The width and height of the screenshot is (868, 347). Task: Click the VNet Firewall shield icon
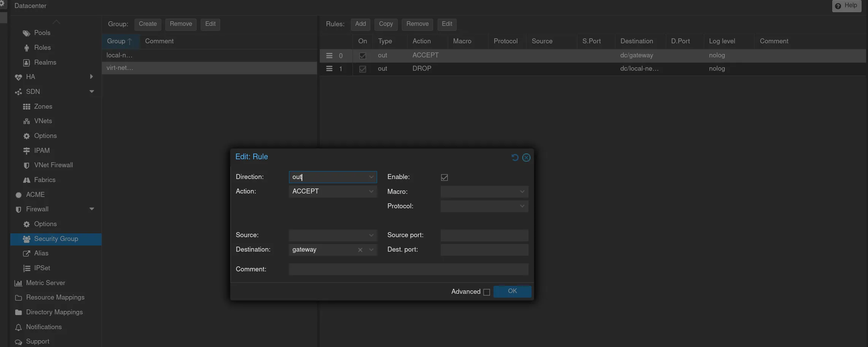[x=26, y=165]
